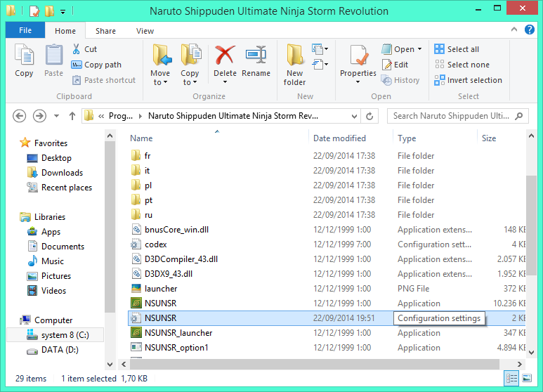Select the codex configuration file
The height and width of the screenshot is (392, 543).
tap(155, 244)
